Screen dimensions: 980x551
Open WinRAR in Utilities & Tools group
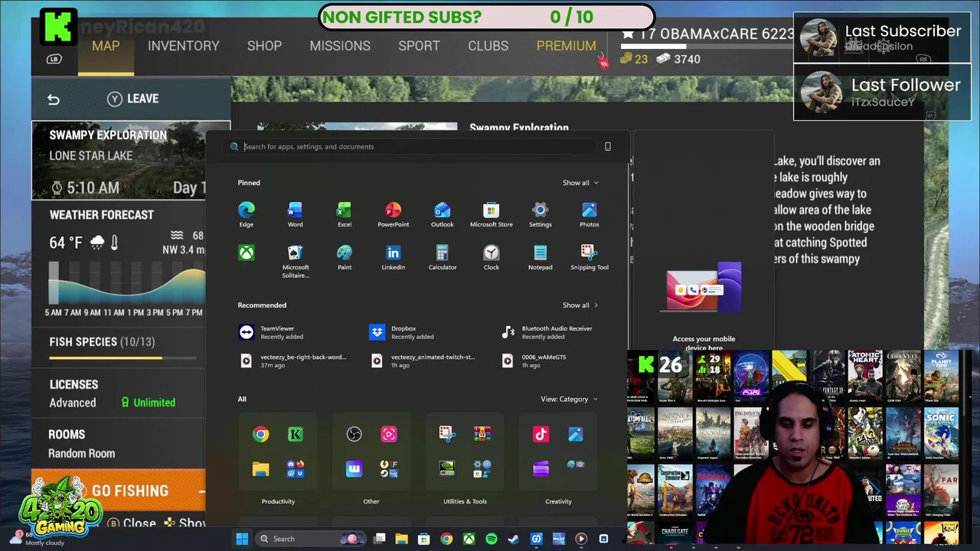pyautogui.click(x=482, y=435)
